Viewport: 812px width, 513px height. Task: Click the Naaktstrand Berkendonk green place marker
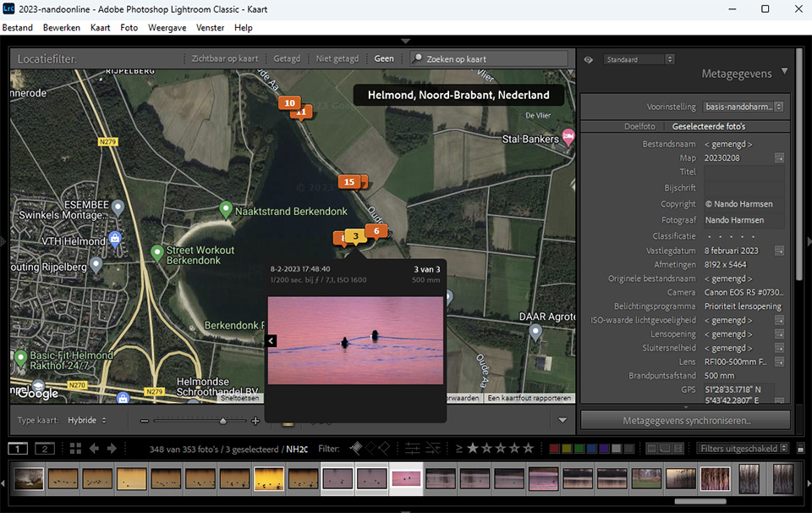[x=225, y=209]
